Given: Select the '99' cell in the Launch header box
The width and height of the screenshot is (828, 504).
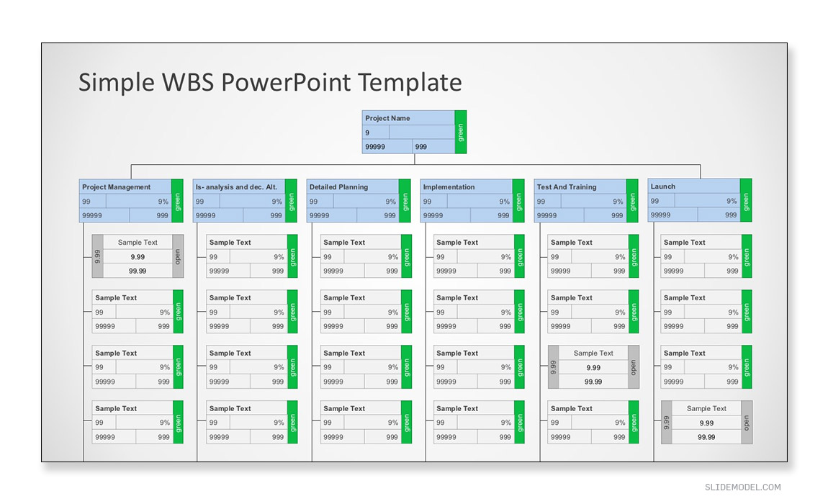Looking at the screenshot, I should (x=661, y=201).
